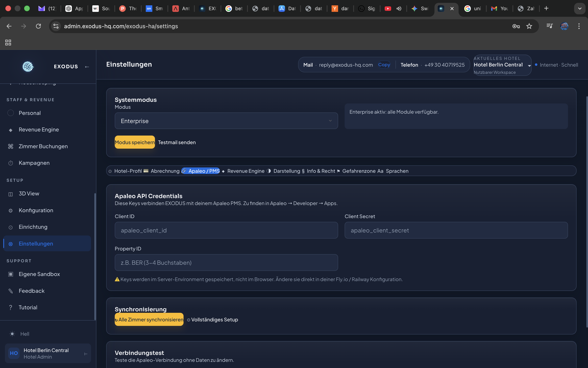Switch to the Darstellung tab
Viewport: 588px width, 368px height.
click(x=283, y=171)
